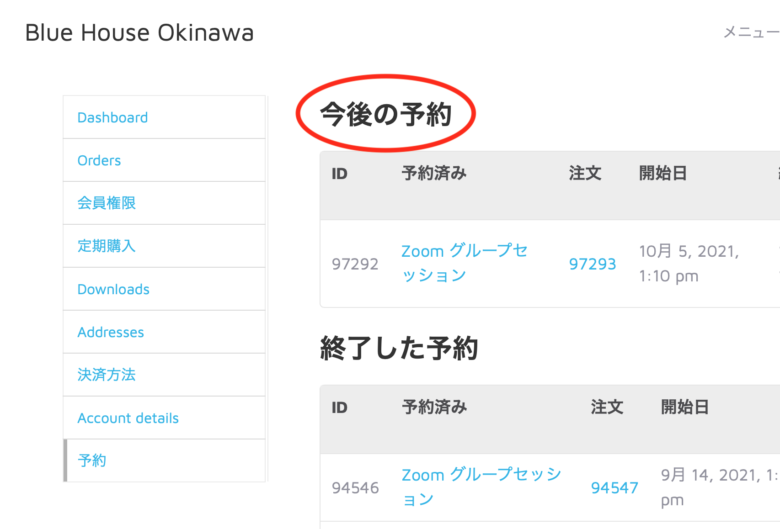Screen dimensions: 780x529
Task: Click the 終了した予約 heading
Action: (x=399, y=348)
